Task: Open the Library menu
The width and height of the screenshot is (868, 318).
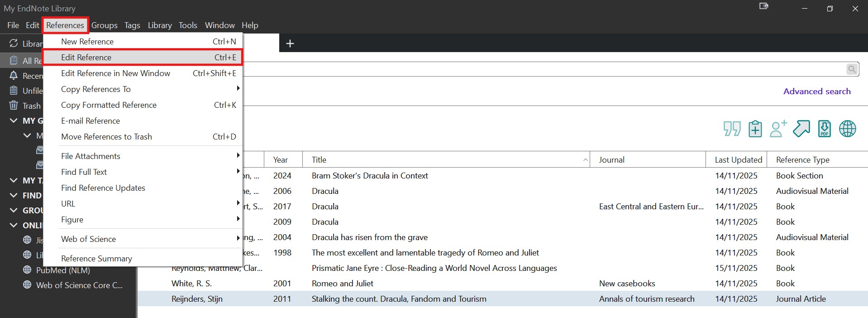Action: pos(160,25)
